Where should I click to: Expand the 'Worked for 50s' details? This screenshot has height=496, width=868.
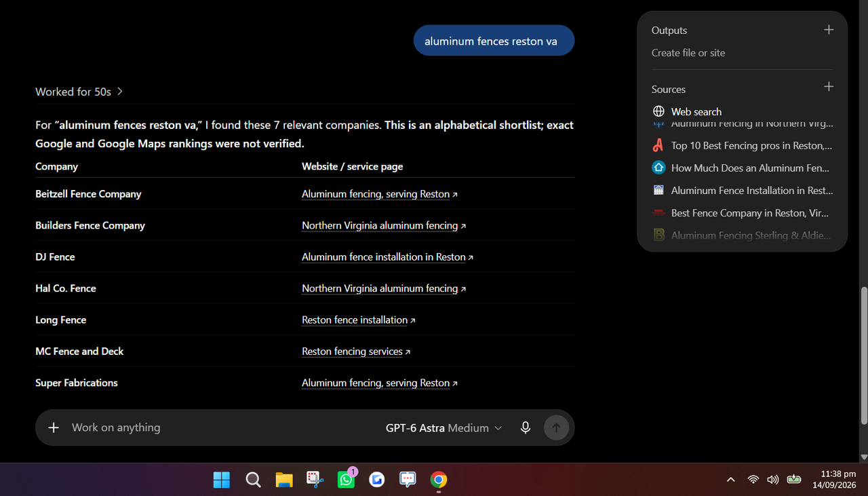pos(79,92)
